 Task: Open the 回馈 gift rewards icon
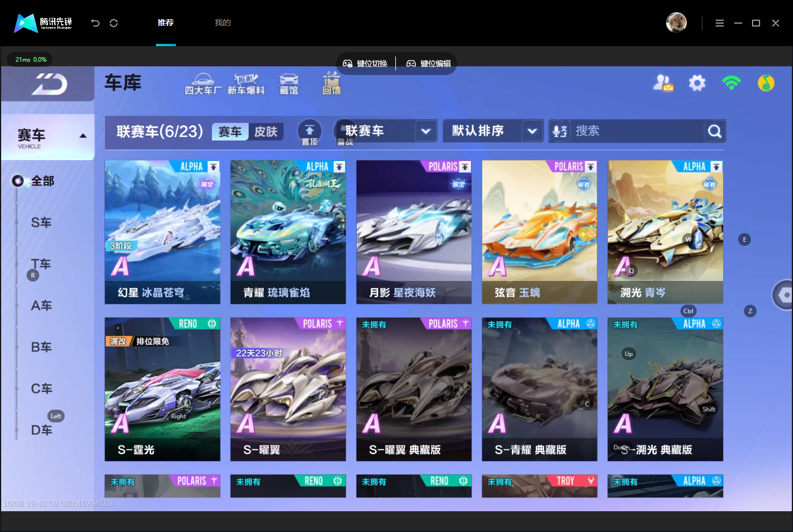[x=331, y=84]
